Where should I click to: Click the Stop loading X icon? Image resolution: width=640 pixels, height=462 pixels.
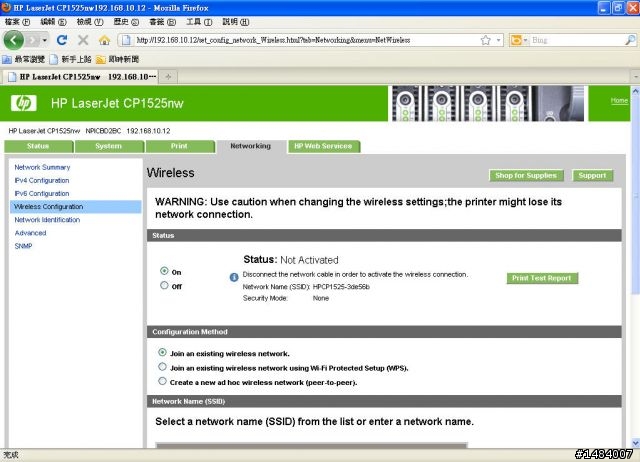pos(83,40)
